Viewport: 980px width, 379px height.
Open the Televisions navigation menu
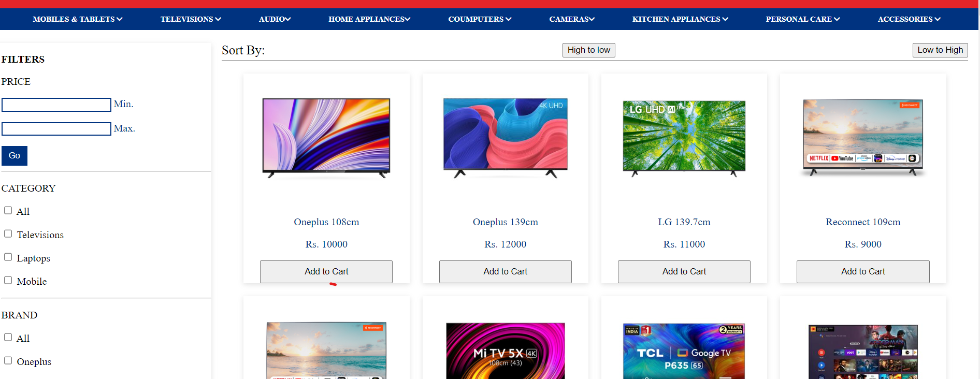191,19
